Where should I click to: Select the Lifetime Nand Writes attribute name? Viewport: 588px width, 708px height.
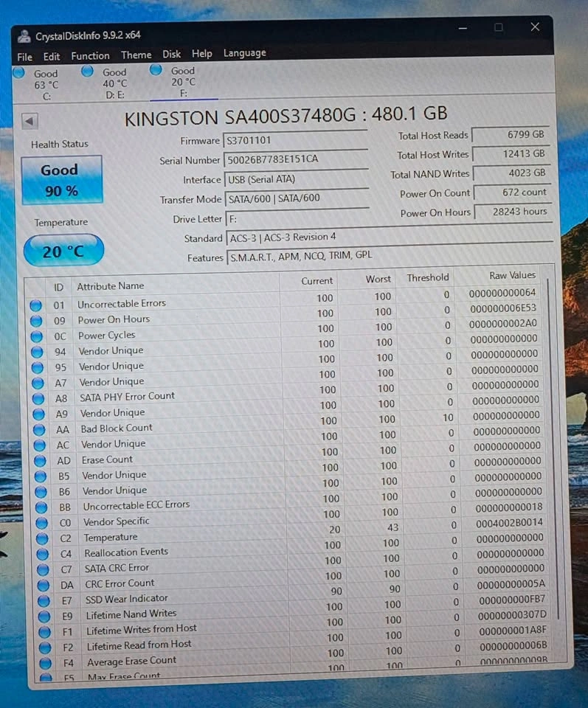click(131, 614)
